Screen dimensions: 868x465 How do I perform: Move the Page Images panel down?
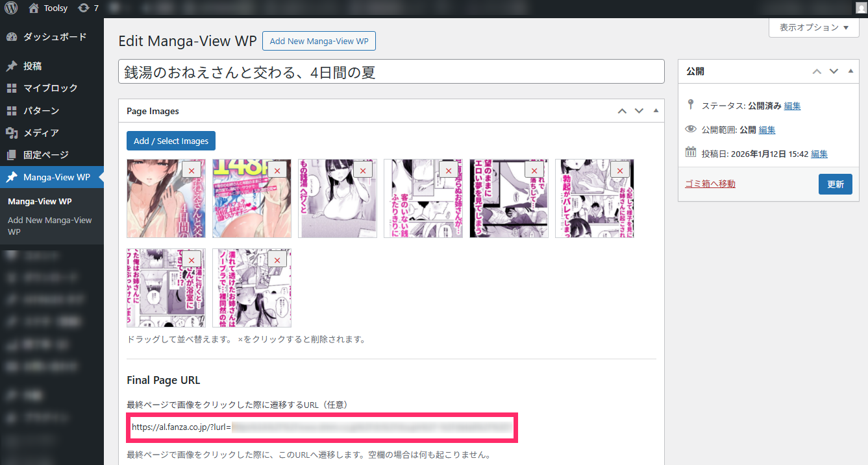pos(639,111)
